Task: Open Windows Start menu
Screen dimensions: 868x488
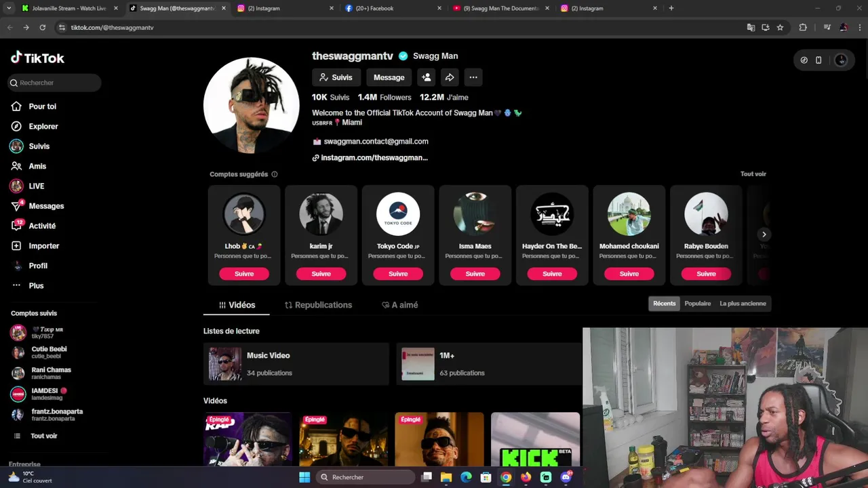Action: coord(304,477)
